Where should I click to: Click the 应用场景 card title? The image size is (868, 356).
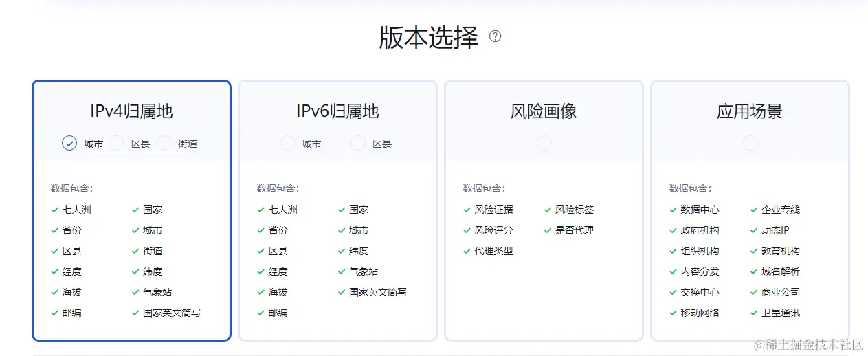750,111
